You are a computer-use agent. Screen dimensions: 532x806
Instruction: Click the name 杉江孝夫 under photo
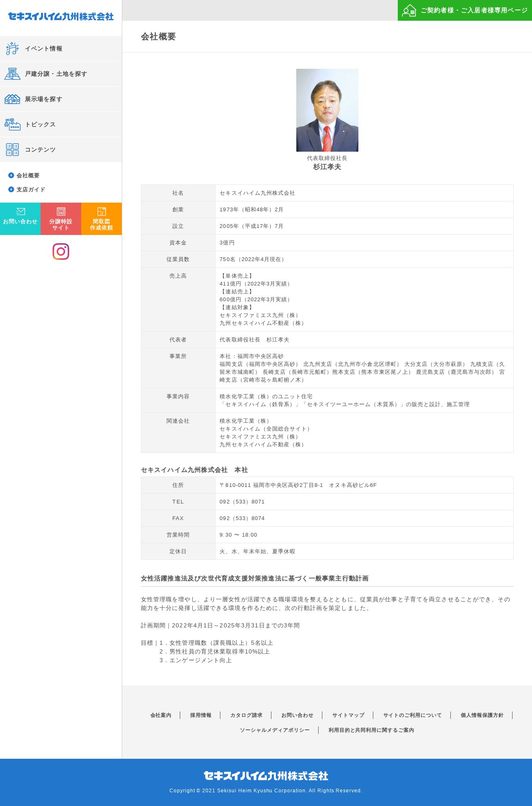click(327, 167)
